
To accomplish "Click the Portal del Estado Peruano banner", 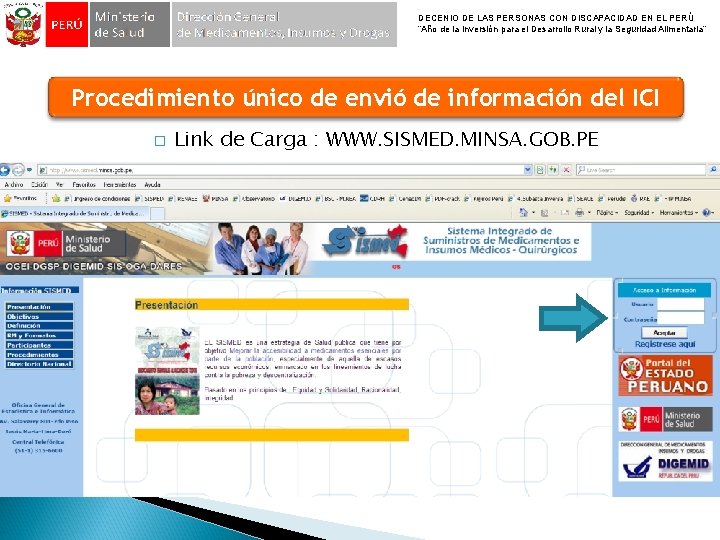I will 665,375.
